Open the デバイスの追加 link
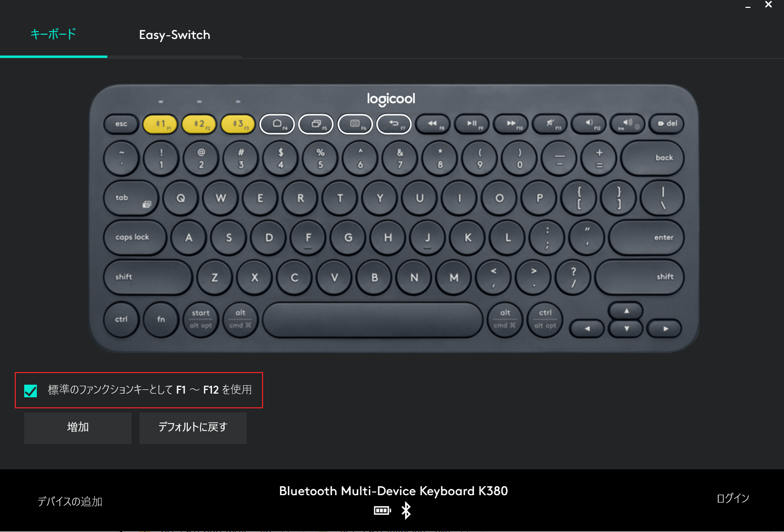Screen dimensions: 784x532 pos(70,501)
